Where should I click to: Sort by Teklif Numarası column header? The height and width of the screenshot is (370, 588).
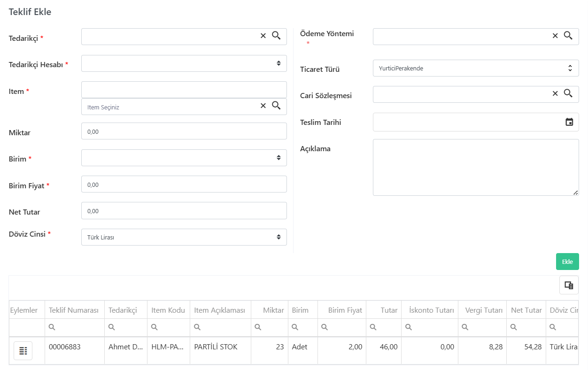(x=74, y=310)
